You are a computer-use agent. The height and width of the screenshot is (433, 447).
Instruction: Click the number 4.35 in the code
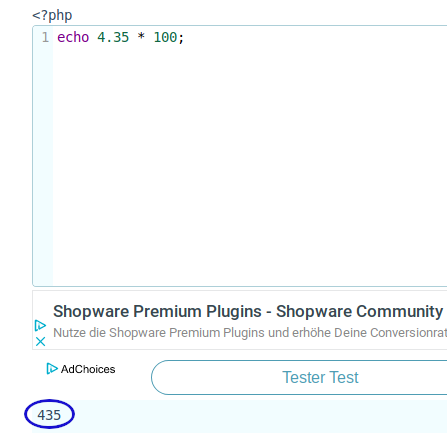[x=113, y=37]
